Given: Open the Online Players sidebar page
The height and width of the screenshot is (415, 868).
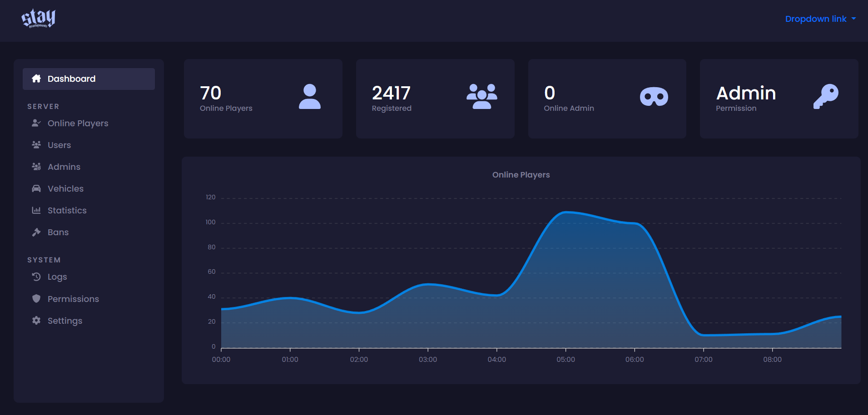Looking at the screenshot, I should click(x=78, y=124).
